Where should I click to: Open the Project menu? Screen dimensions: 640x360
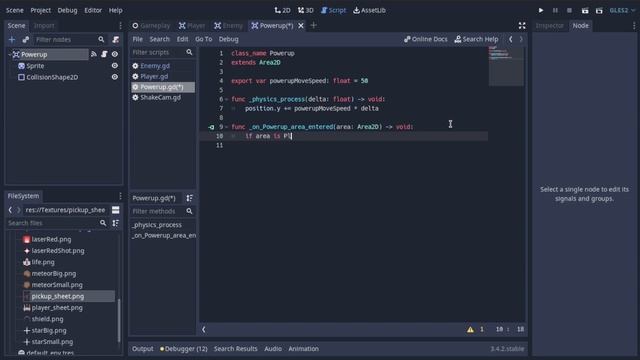click(41, 10)
